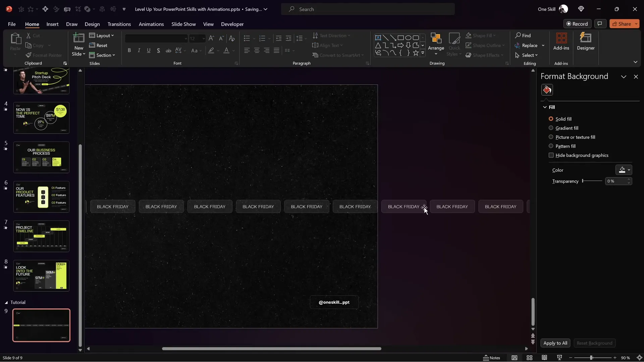Select Picture or texture fill option
The width and height of the screenshot is (644, 362).
tap(551, 137)
